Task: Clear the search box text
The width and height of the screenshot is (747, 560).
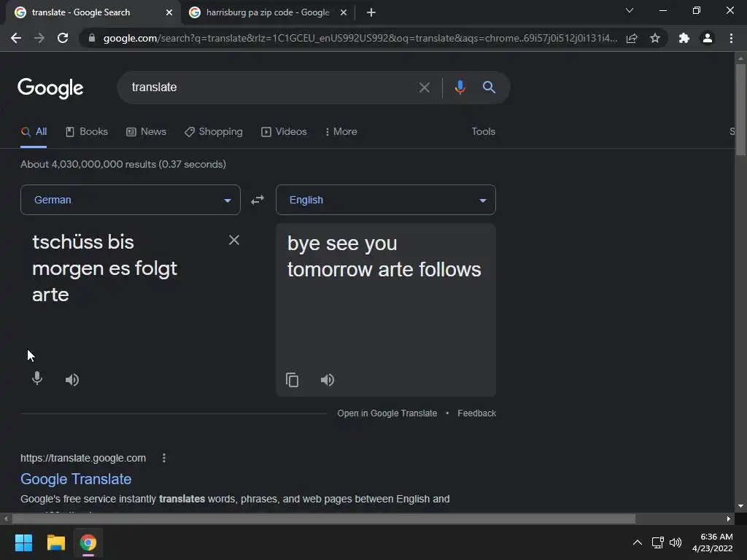Action: tap(424, 87)
